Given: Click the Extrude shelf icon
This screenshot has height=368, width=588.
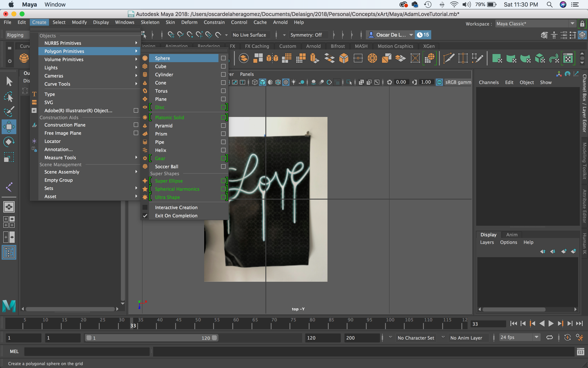Looking at the screenshot, I should click(x=315, y=58).
